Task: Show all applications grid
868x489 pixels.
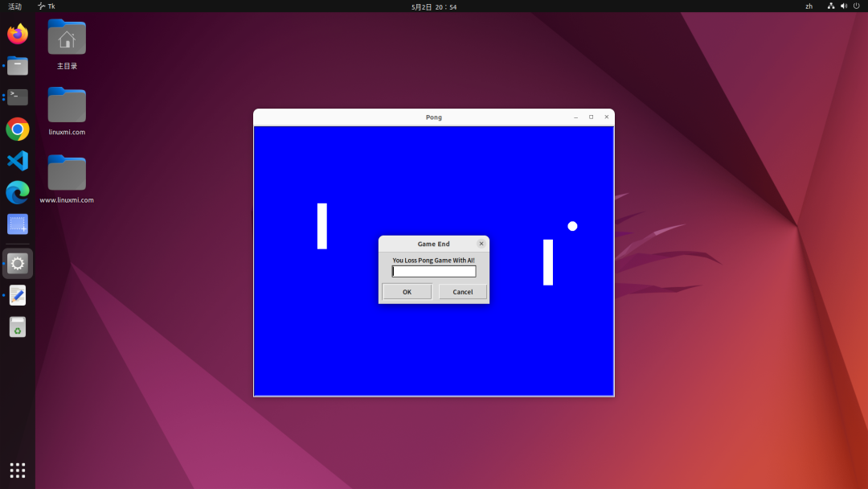Action: click(18, 471)
